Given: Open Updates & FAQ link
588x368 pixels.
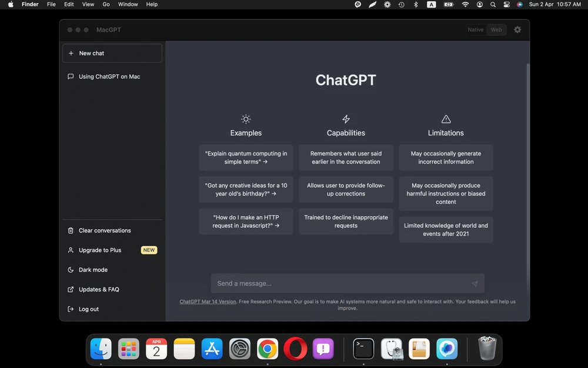Looking at the screenshot, I should tap(112, 290).
